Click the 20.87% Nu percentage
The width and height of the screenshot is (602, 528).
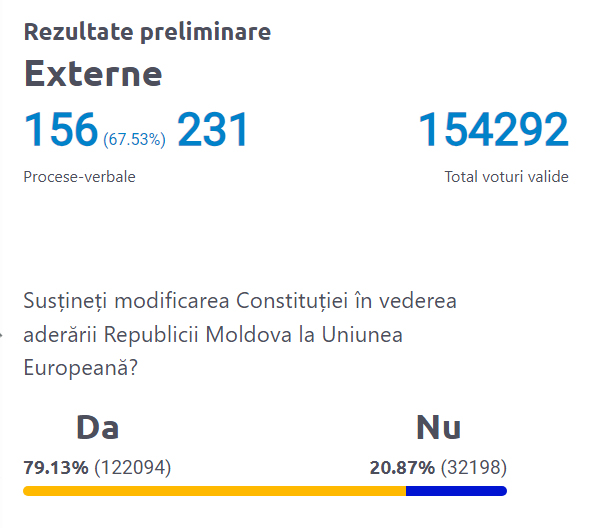(x=402, y=467)
